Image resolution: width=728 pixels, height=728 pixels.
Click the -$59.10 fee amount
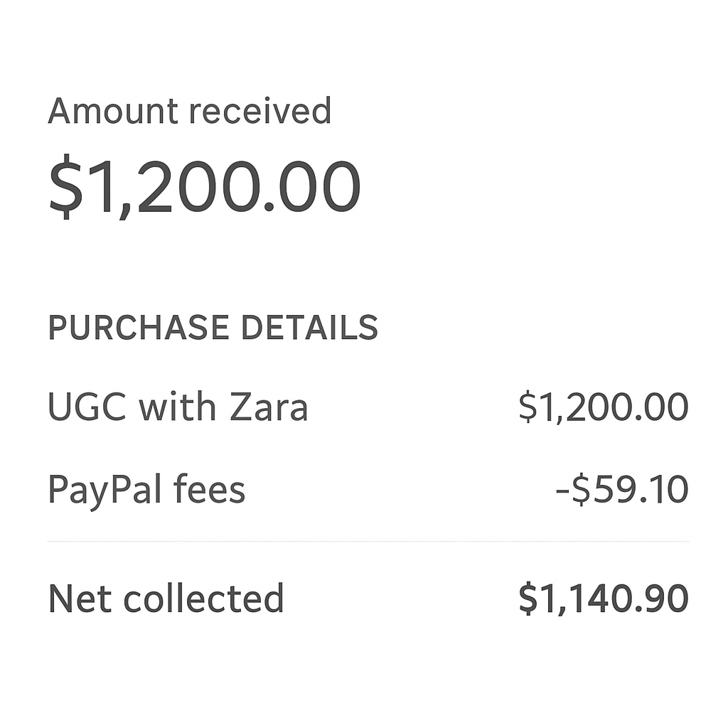tap(621, 491)
